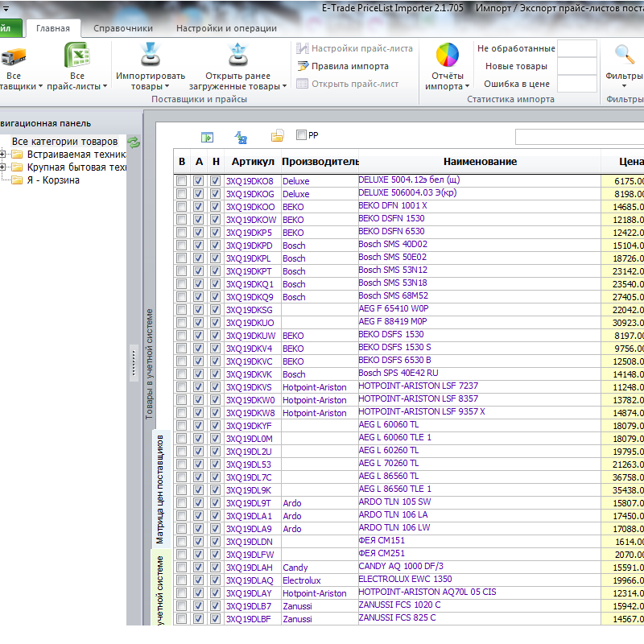
Task: Check column B box for 3XQ19DL9T row
Action: click(181, 502)
